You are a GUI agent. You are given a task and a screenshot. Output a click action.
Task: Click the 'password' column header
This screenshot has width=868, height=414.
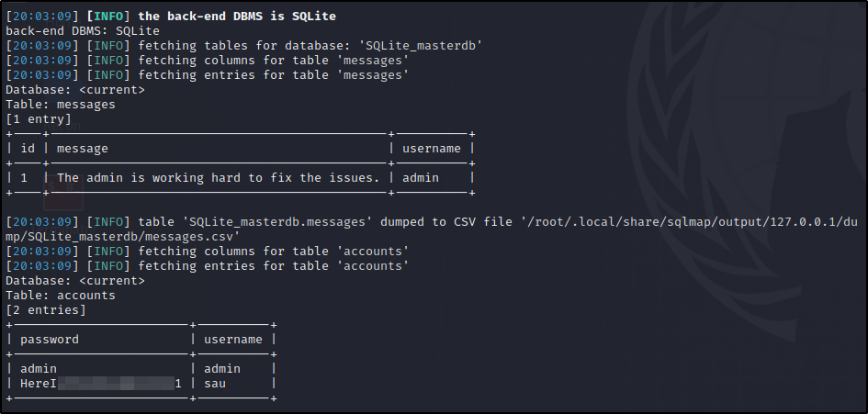click(50, 340)
